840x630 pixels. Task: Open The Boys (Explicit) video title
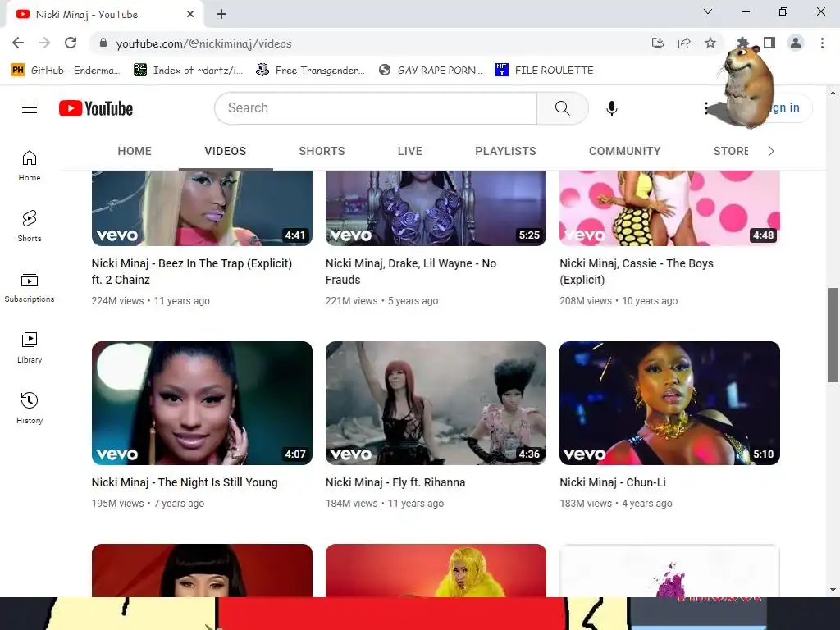pos(637,272)
